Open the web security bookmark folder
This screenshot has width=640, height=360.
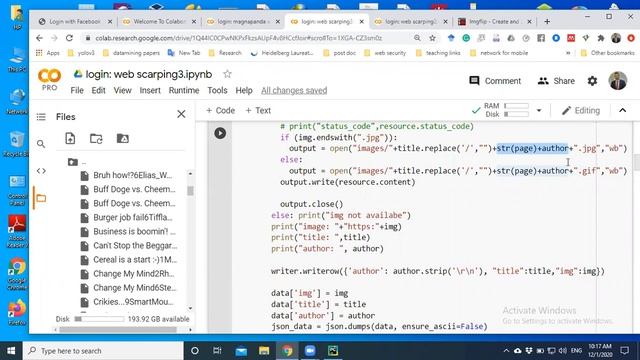385,53
